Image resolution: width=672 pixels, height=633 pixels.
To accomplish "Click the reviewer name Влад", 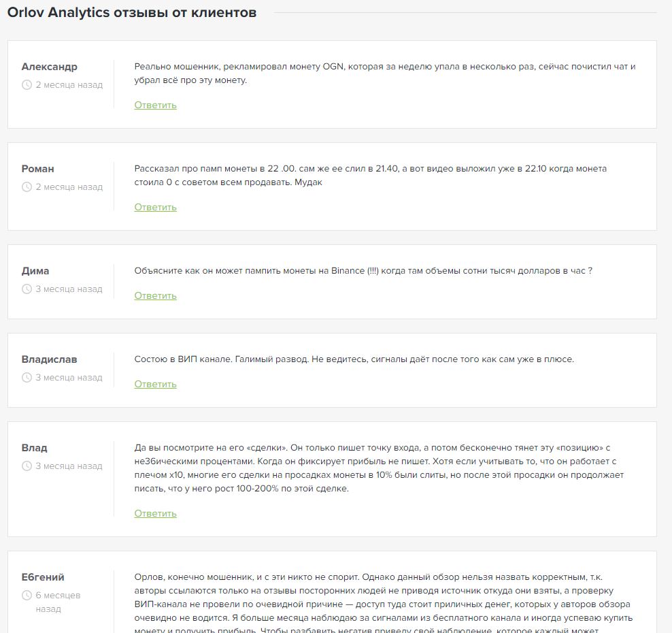I will [x=34, y=448].
